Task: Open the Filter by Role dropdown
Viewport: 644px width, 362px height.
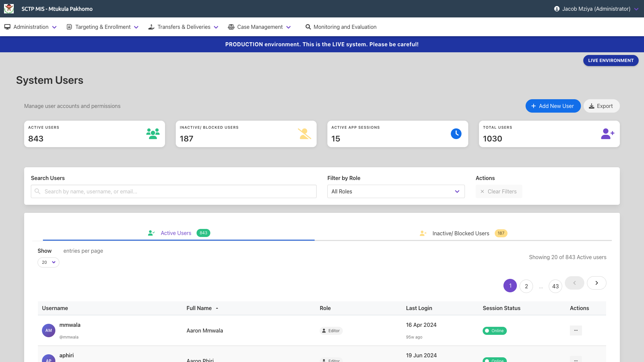Action: (x=396, y=191)
